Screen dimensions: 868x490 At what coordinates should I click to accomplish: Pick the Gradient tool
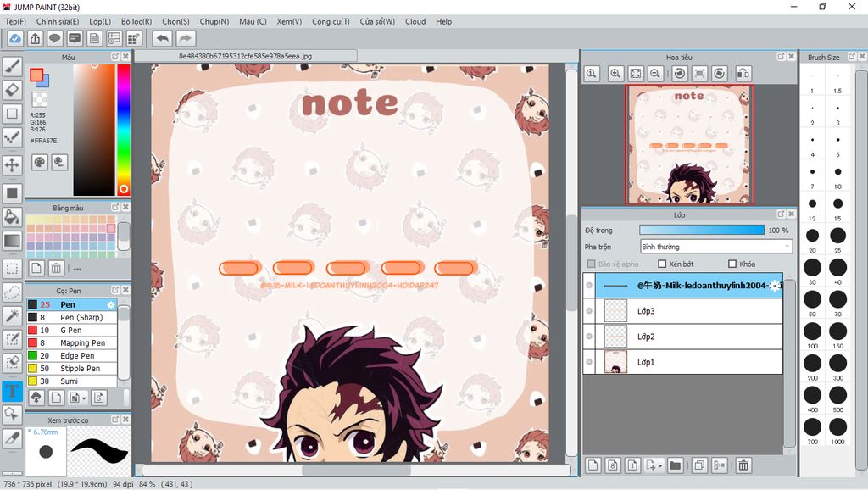coord(12,240)
